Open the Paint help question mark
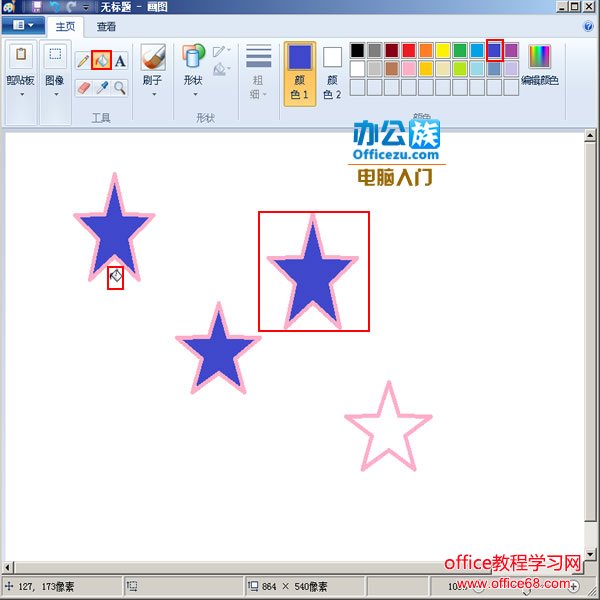The image size is (600, 600). pyautogui.click(x=588, y=26)
